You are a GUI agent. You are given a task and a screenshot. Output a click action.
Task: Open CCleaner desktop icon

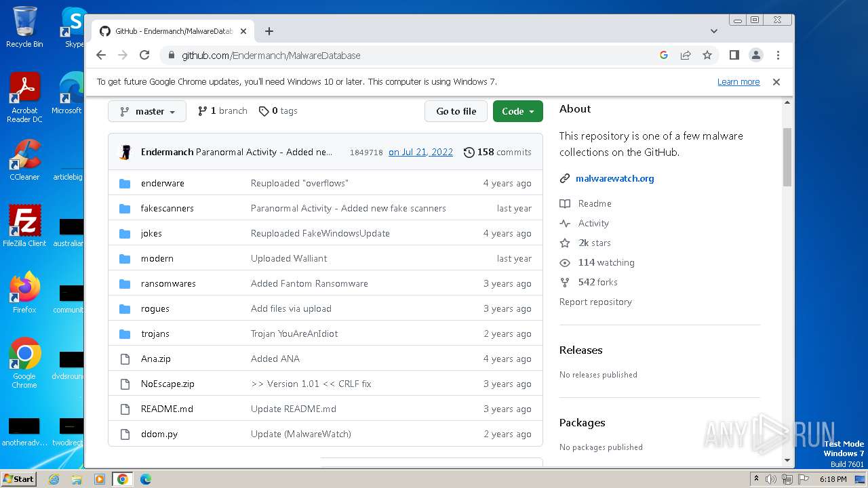[24, 160]
